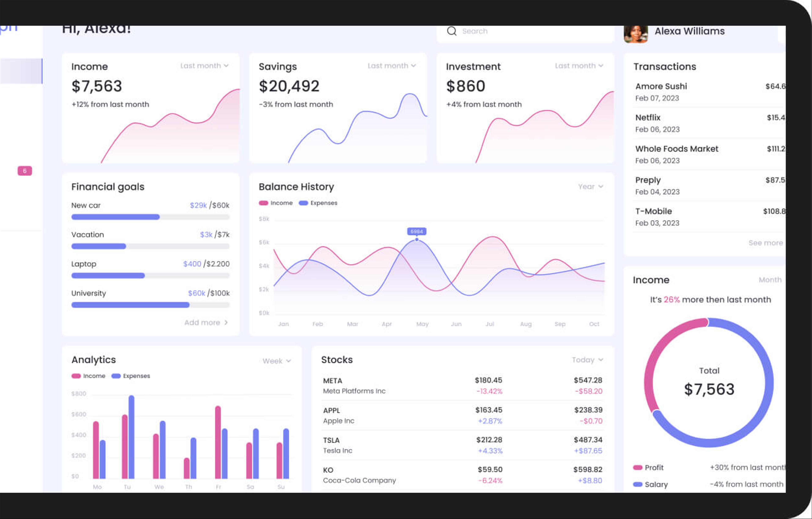Click the $60k University saved amount
The height and width of the screenshot is (519, 812).
click(x=197, y=293)
